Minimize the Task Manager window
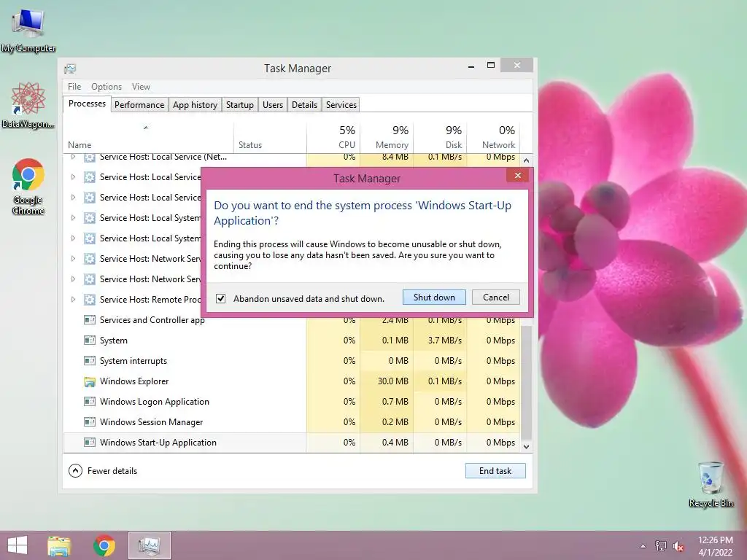This screenshot has height=560, width=747. point(471,66)
